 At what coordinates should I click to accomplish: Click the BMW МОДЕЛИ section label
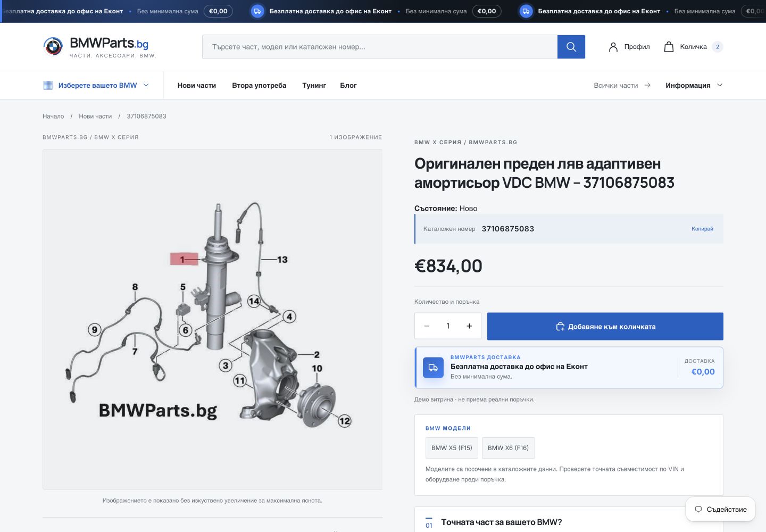pyautogui.click(x=448, y=428)
